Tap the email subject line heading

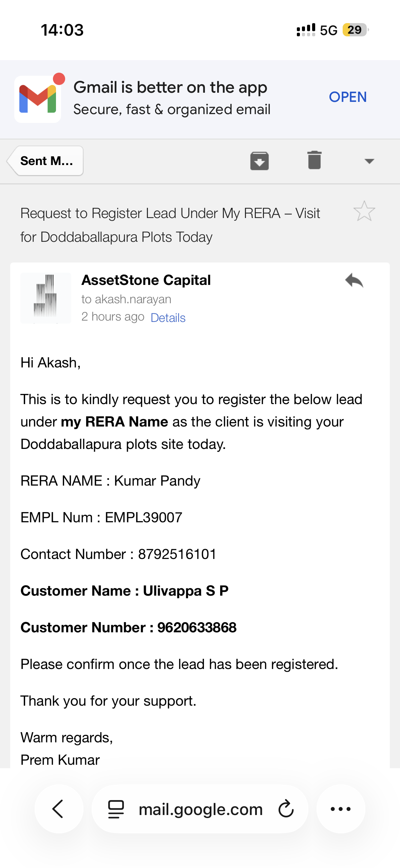pos(170,225)
